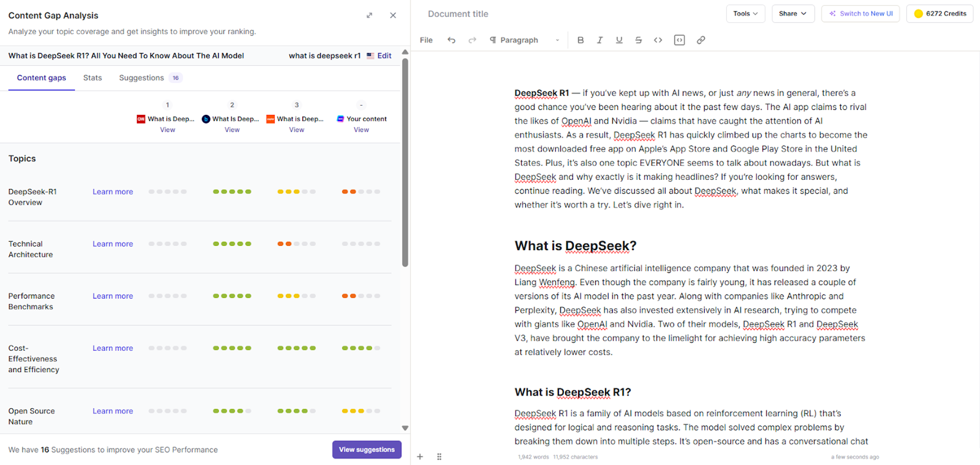Apply inline code formatting
Viewport: 980px width, 465px height.
(x=658, y=40)
